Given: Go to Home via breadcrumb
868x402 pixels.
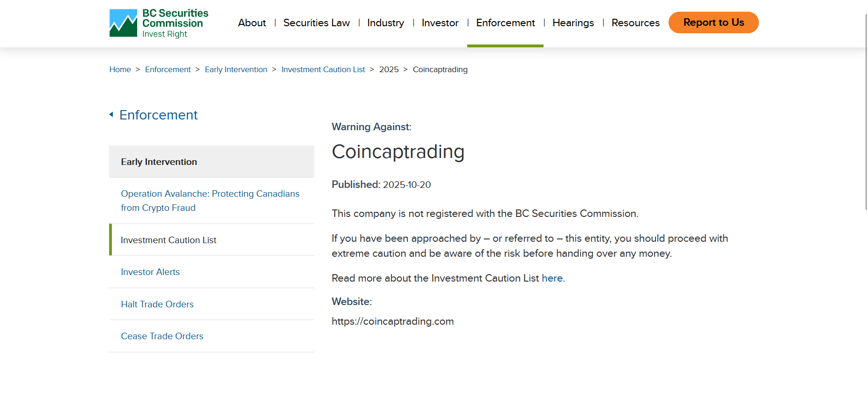Looking at the screenshot, I should (120, 69).
